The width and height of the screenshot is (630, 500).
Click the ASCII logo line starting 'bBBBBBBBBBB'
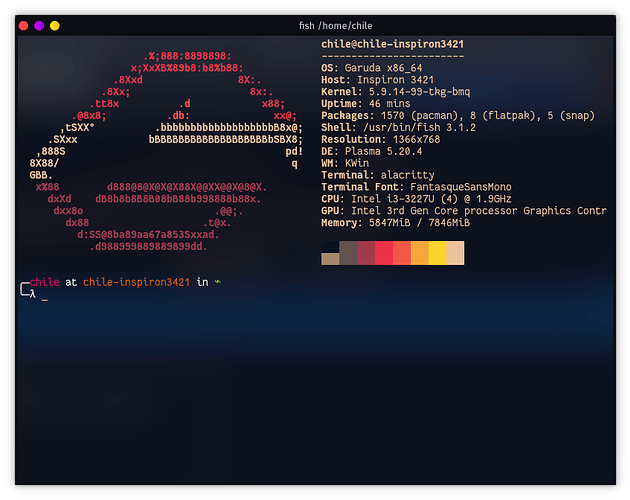pos(225,139)
